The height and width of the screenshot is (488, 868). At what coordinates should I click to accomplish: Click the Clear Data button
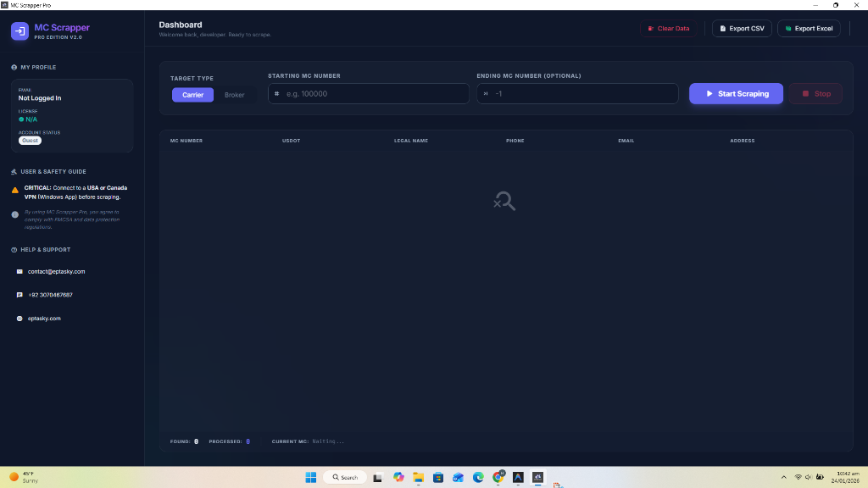(669, 28)
